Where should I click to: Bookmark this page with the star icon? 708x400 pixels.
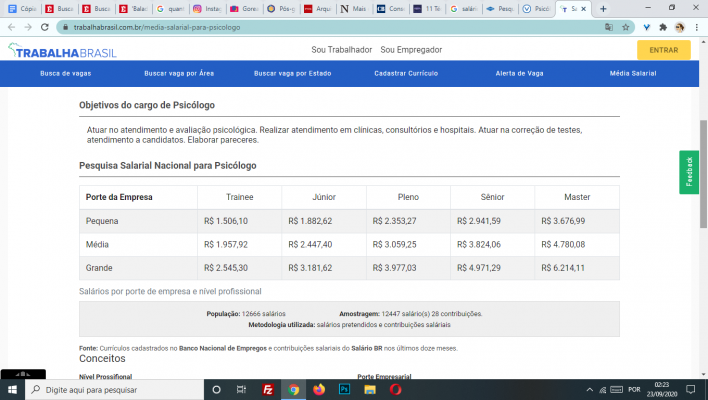pyautogui.click(x=626, y=27)
